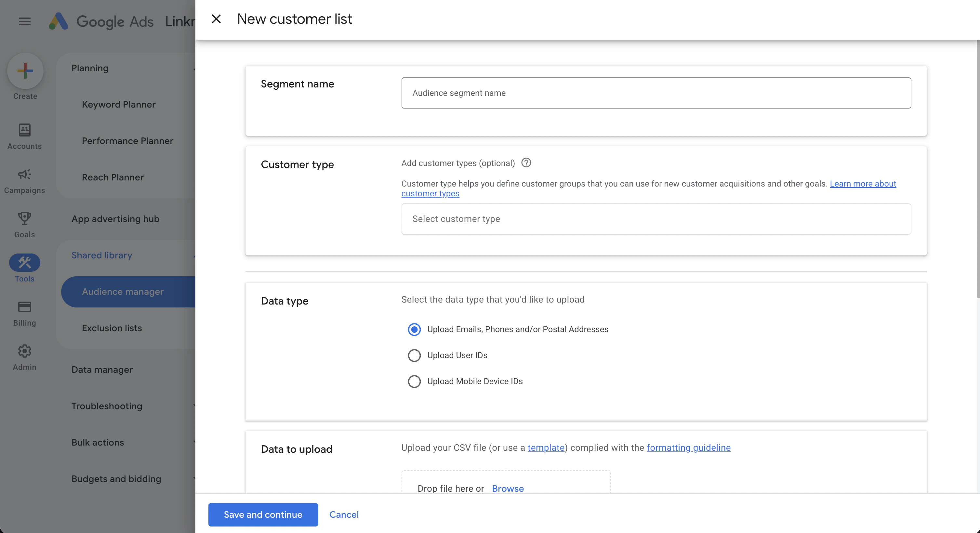Open the Goals sidebar icon
The image size is (980, 533).
pyautogui.click(x=24, y=218)
